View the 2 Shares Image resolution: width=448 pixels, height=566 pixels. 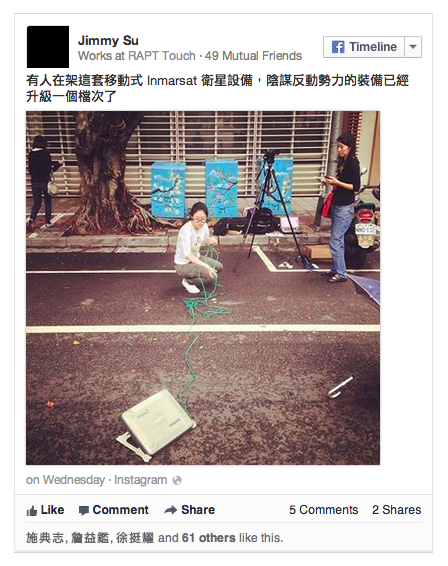point(396,510)
